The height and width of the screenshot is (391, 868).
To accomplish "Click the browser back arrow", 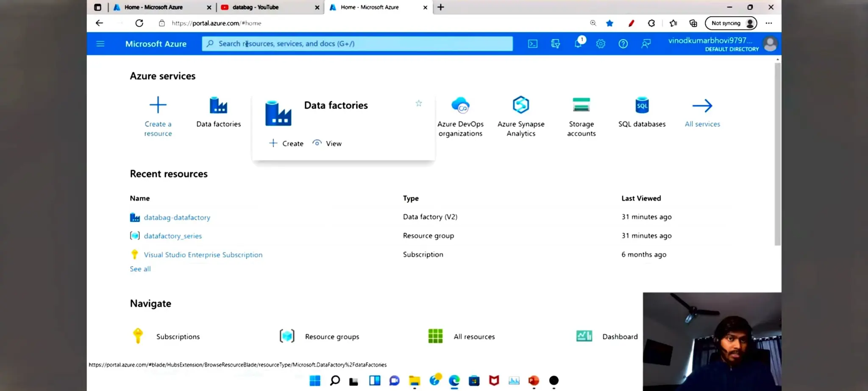I will (99, 23).
